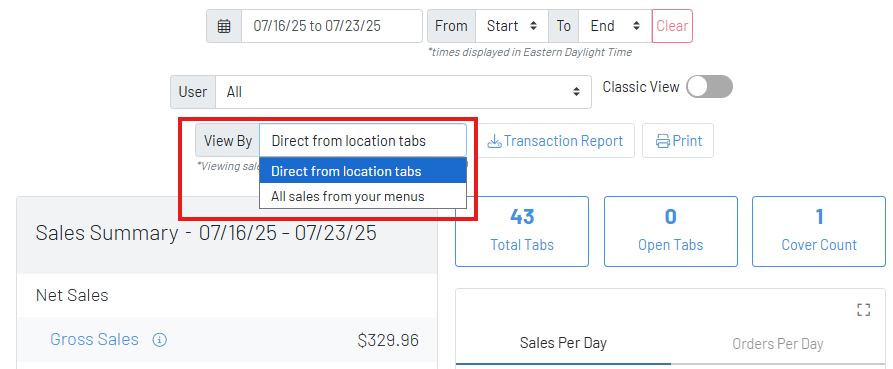
Task: Open the User All dropdown
Action: (x=403, y=92)
